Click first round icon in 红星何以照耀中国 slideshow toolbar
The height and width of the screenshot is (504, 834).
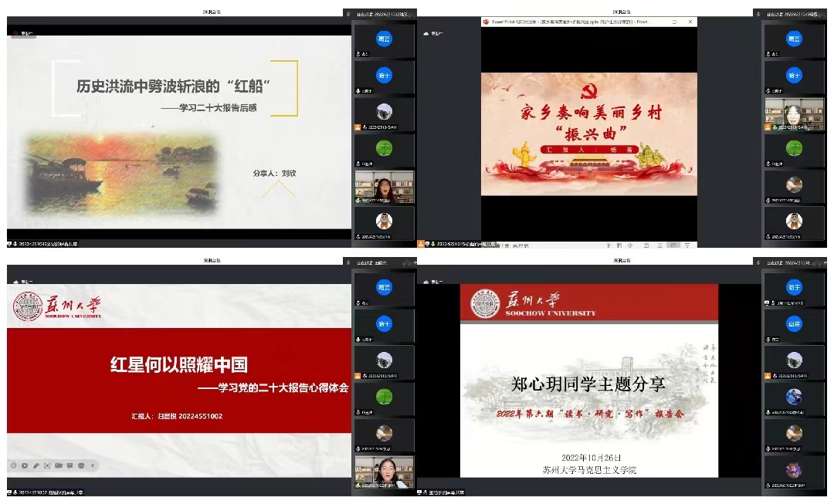click(x=14, y=465)
